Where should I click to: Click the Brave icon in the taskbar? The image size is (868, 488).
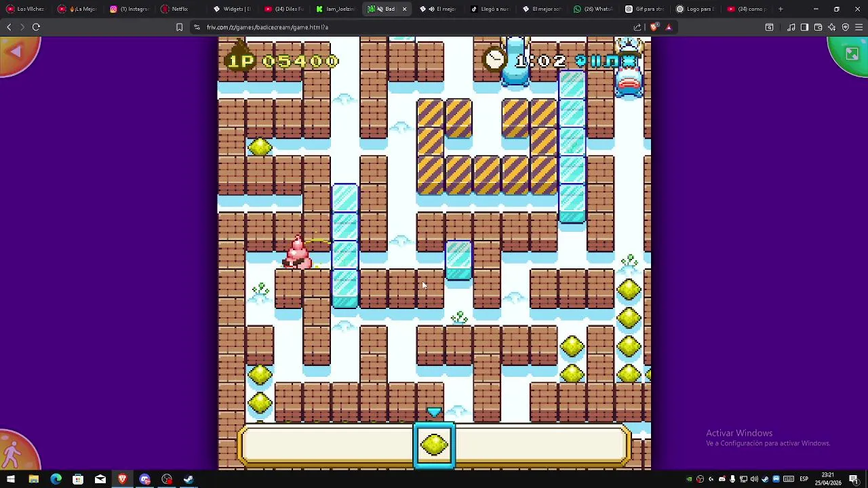tap(123, 479)
